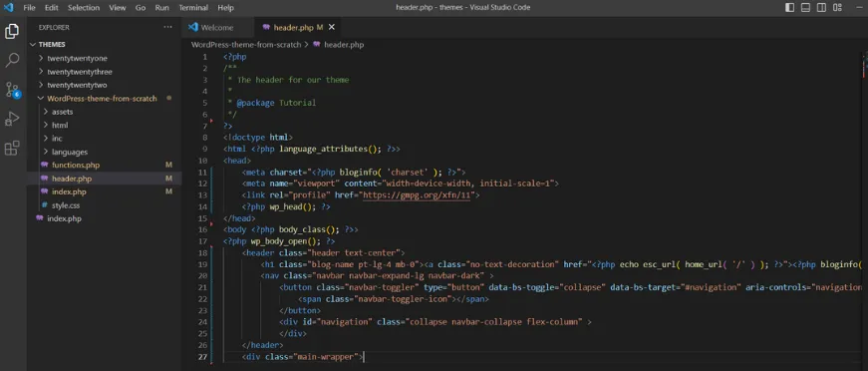Switch to the Welcome tab
868x371 pixels.
coord(217,27)
